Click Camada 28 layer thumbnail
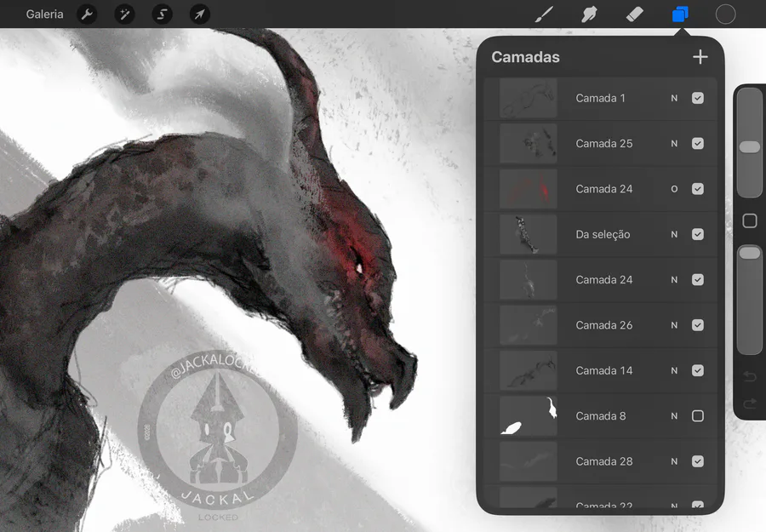The image size is (766, 532). [x=528, y=461]
